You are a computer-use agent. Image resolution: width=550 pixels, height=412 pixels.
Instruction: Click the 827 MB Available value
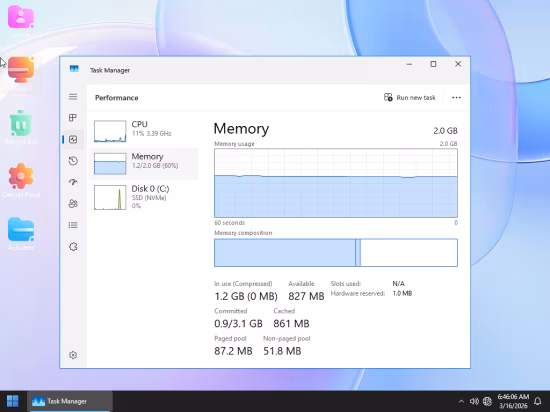point(306,296)
